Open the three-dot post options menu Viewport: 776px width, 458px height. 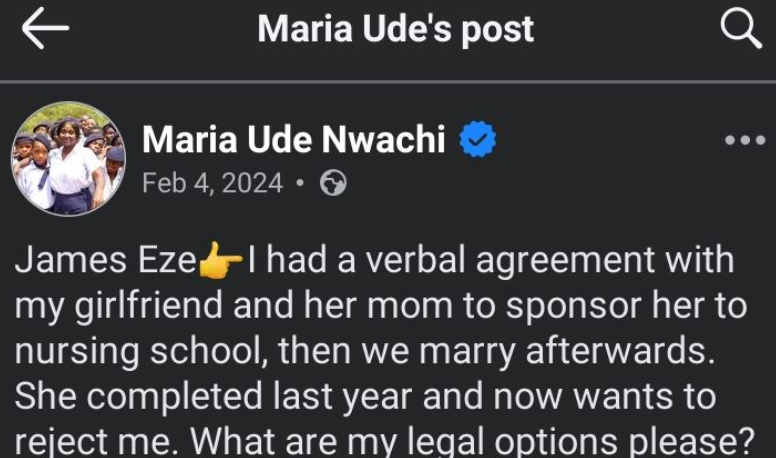(745, 141)
